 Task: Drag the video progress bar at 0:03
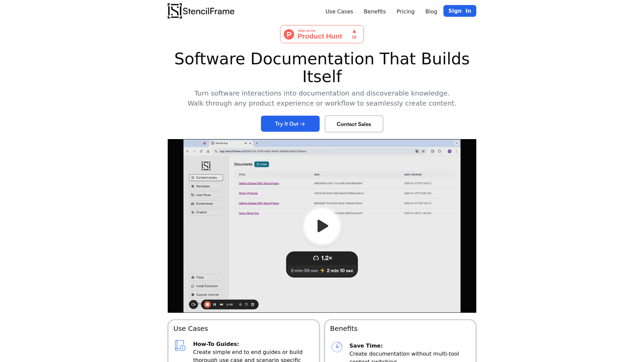pos(229,304)
